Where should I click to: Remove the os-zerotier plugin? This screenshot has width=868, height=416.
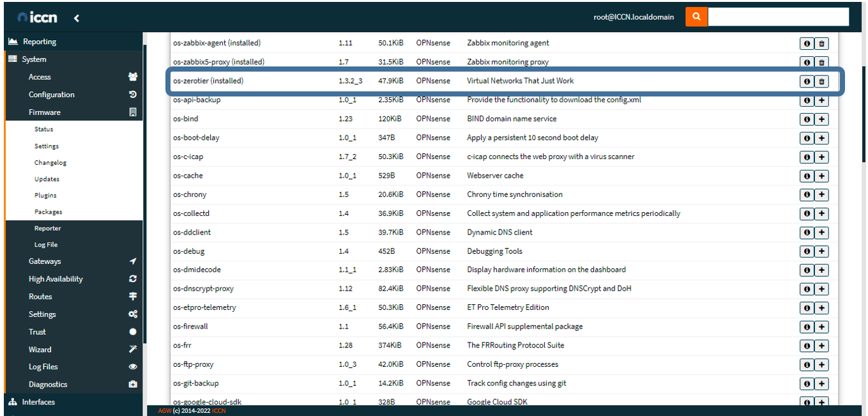[822, 81]
